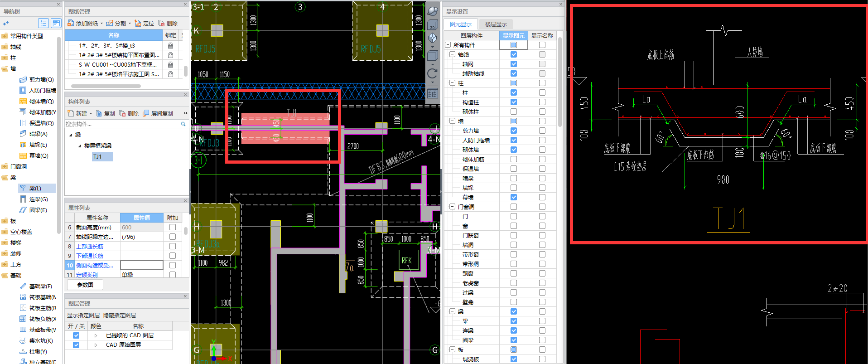Click the 上部通长筋 property link
Viewport: 868px width, 364px height.
[90, 246]
